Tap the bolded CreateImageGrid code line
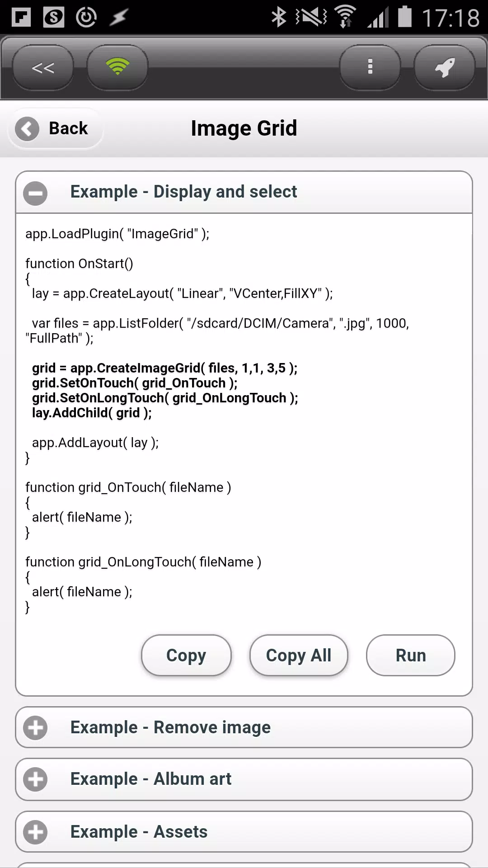This screenshot has height=868, width=488. 165,368
